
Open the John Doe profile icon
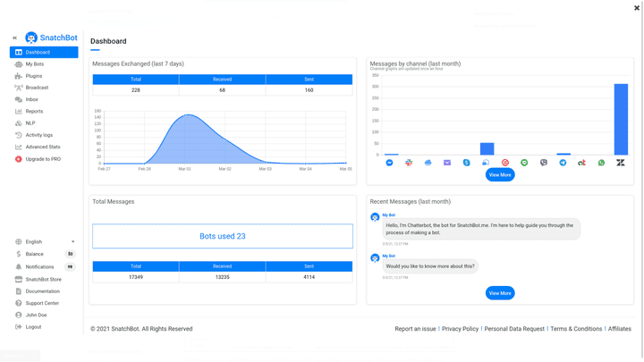tap(19, 316)
